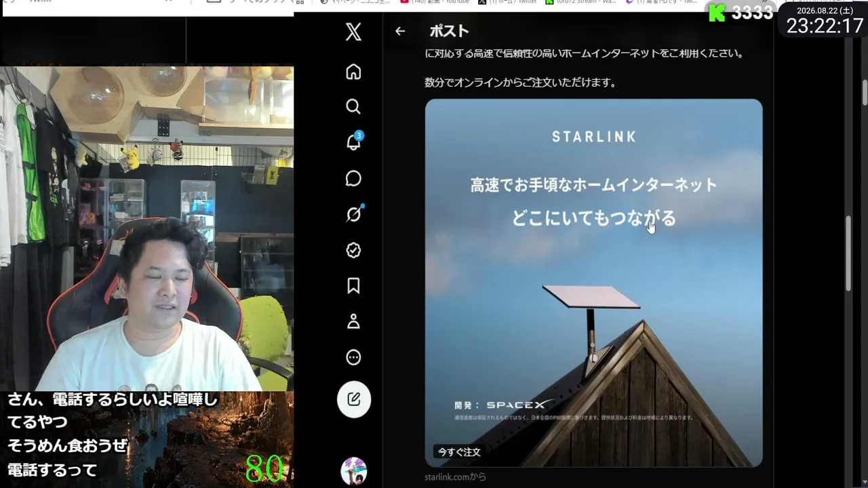The height and width of the screenshot is (488, 868).
Task: Open Bookmarks in the X sidebar
Action: click(x=353, y=286)
